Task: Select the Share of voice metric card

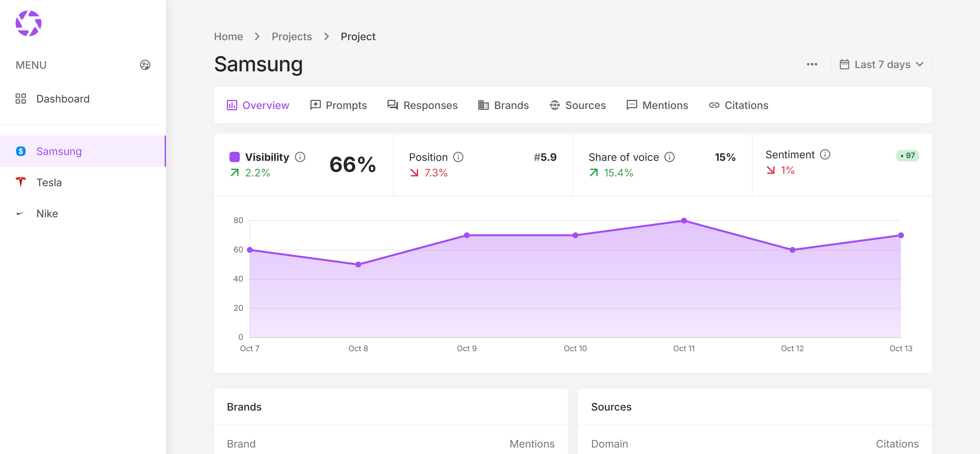Action: click(662, 165)
